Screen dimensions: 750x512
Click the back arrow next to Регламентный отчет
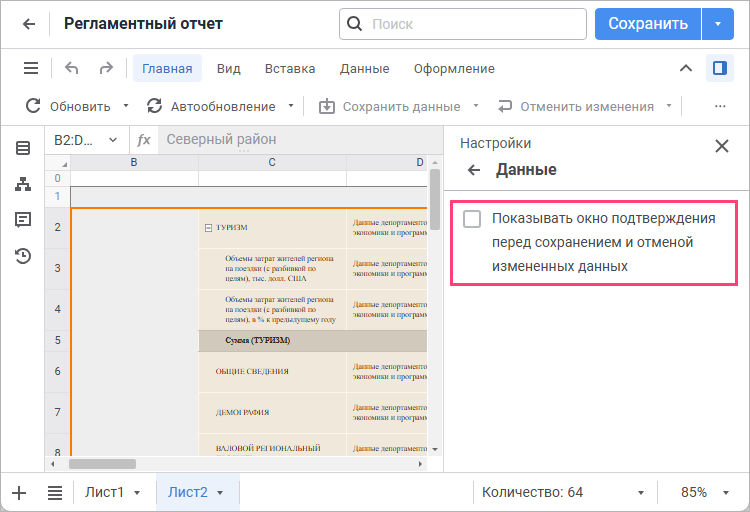tap(29, 24)
